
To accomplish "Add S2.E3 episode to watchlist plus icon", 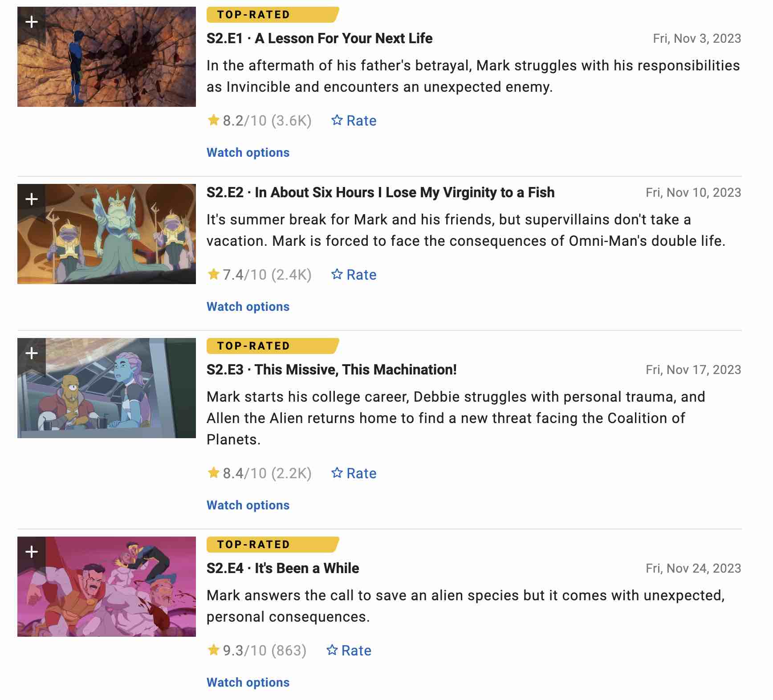I will point(32,353).
